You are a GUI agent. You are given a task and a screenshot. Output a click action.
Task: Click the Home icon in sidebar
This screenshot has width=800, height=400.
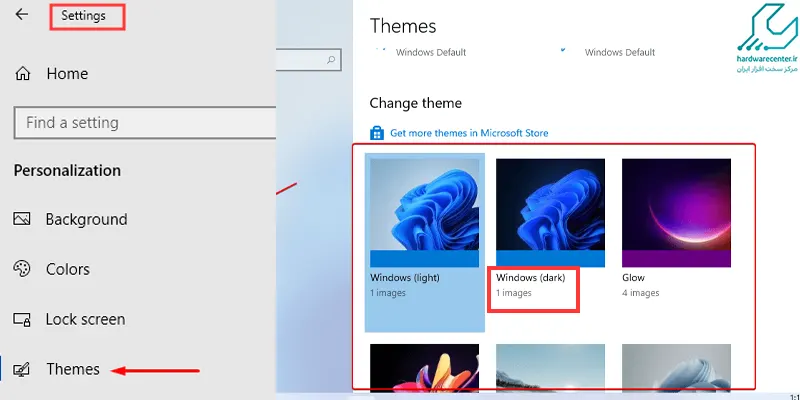[x=22, y=74]
